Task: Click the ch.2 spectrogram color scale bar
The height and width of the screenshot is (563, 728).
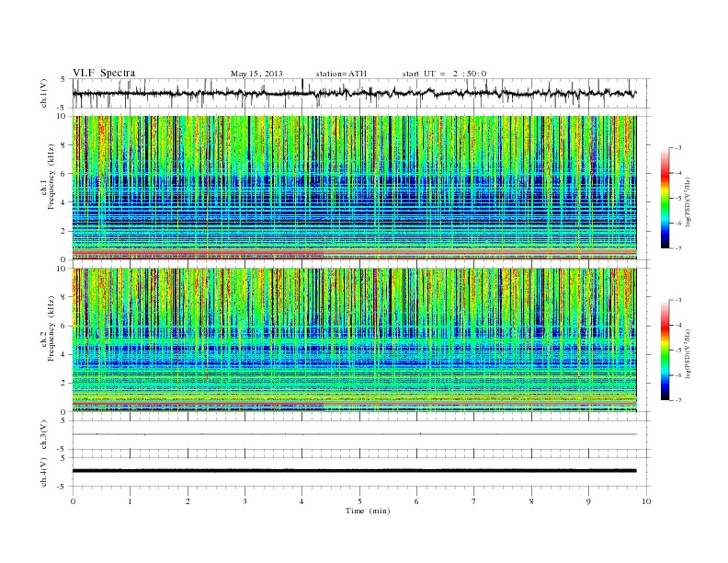Action: (665, 350)
